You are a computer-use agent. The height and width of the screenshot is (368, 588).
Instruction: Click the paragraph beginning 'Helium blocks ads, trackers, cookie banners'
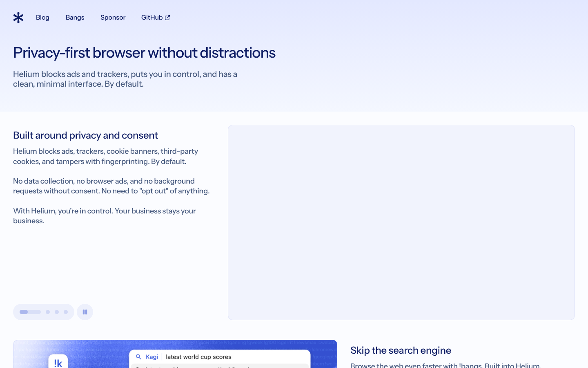coord(105,156)
